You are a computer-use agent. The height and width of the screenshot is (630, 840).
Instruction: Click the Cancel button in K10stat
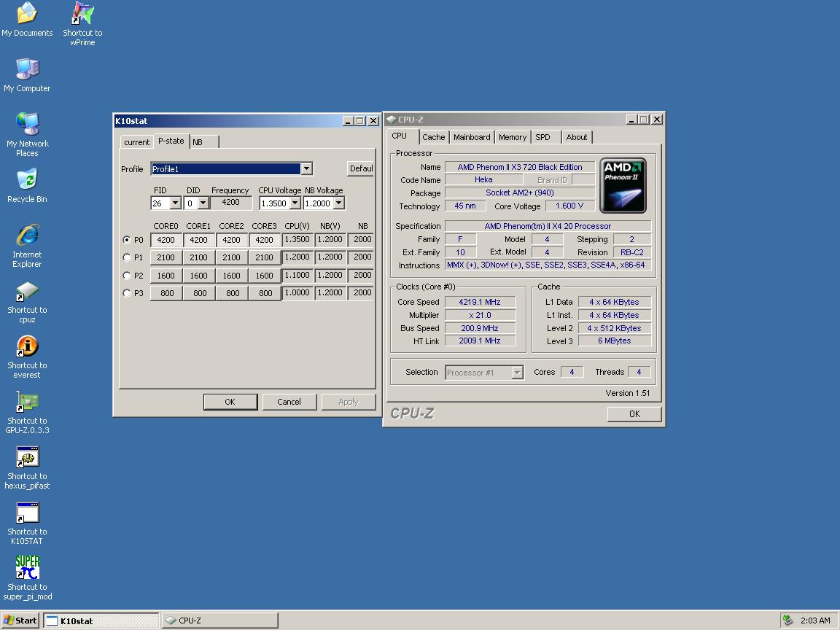[289, 402]
